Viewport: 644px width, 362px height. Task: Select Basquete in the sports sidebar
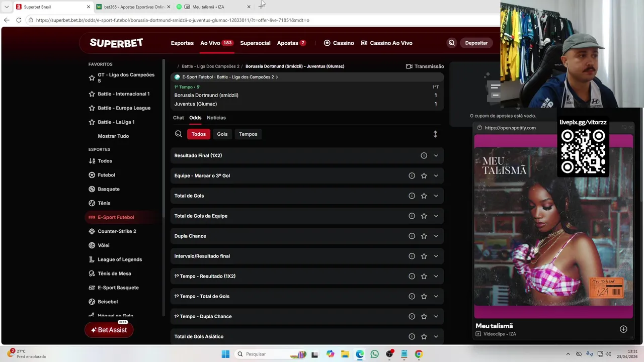click(108, 189)
